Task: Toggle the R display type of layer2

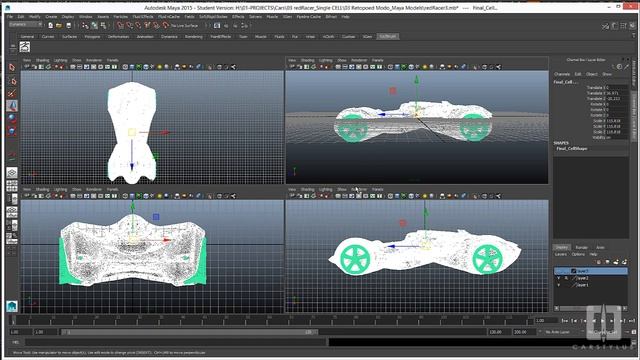Action: pyautogui.click(x=566, y=278)
